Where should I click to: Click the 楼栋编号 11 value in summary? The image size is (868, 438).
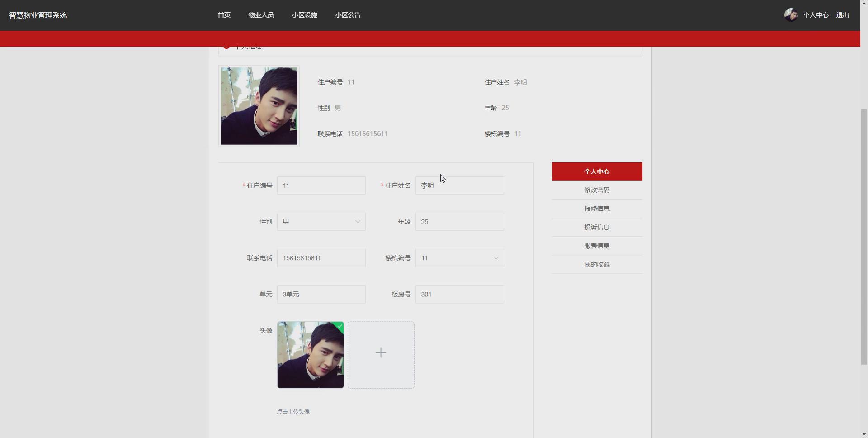pyautogui.click(x=518, y=133)
